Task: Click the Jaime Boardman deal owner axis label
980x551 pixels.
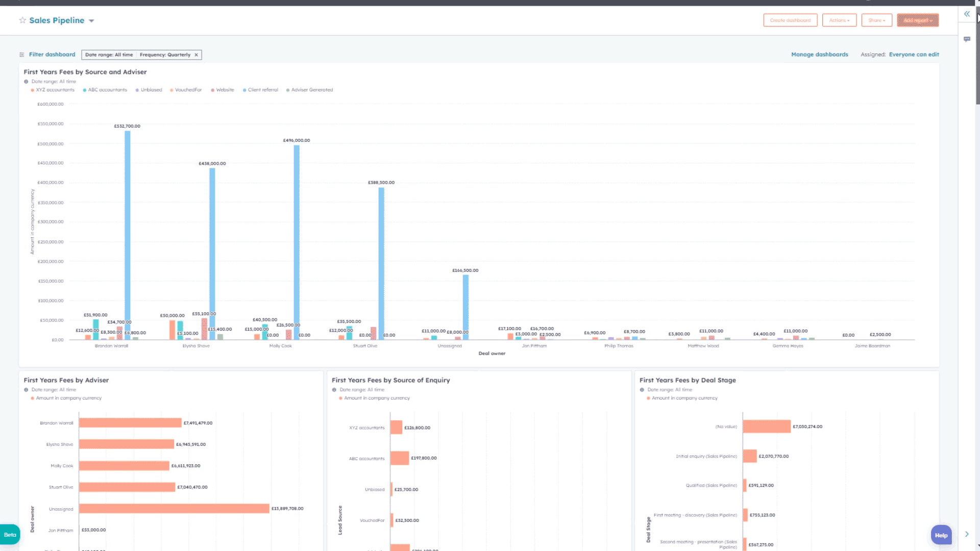Action: (x=872, y=346)
